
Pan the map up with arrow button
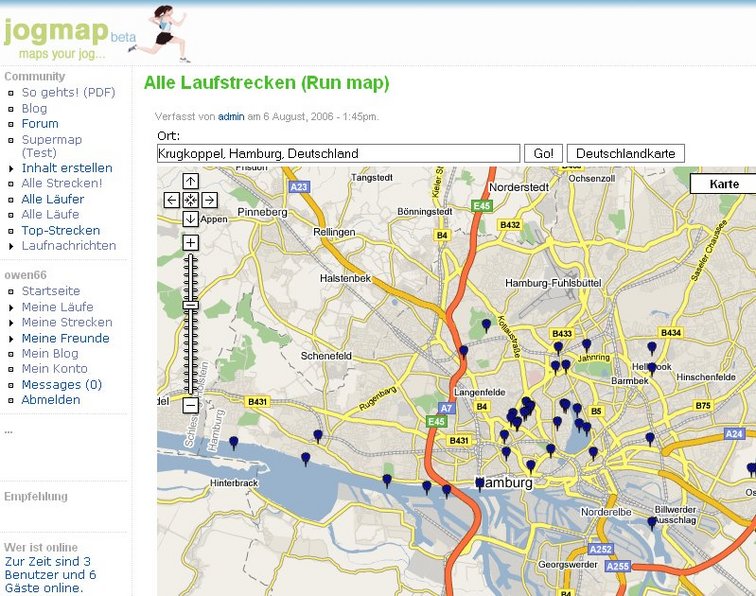click(x=190, y=181)
